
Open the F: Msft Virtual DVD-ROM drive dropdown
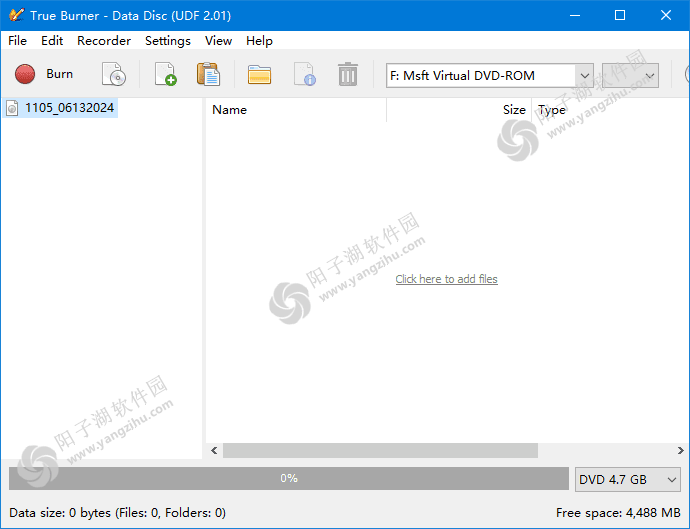coord(490,76)
